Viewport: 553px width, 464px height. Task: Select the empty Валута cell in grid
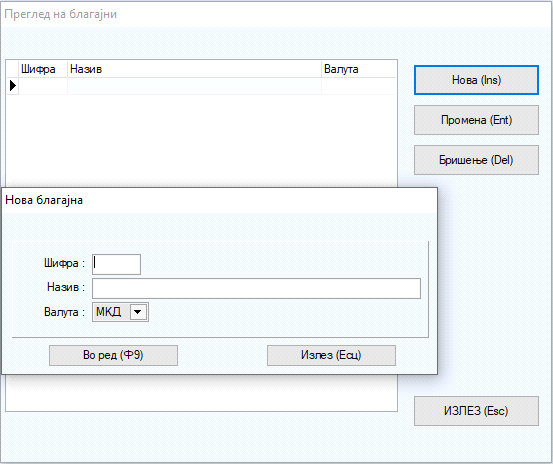pos(359,86)
